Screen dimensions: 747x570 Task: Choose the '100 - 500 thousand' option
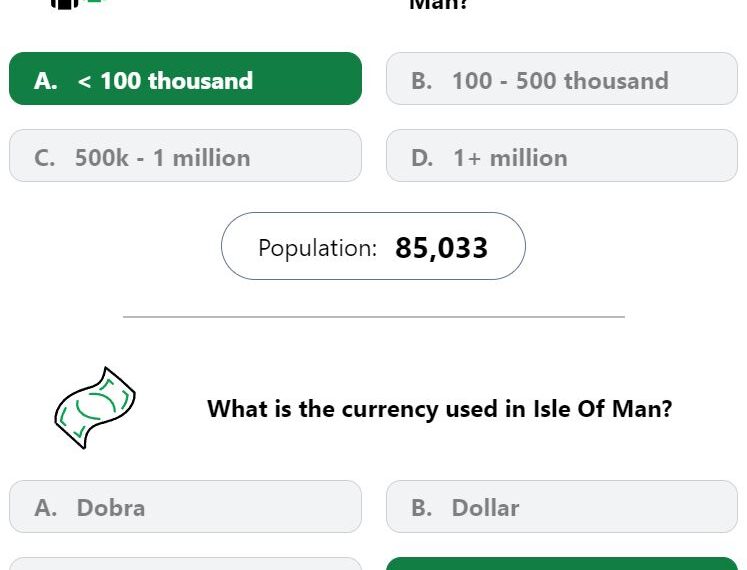point(562,79)
